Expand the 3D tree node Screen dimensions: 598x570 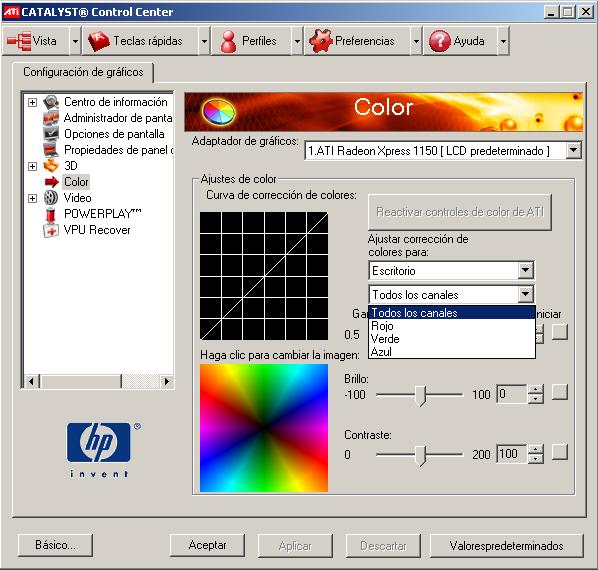32,166
